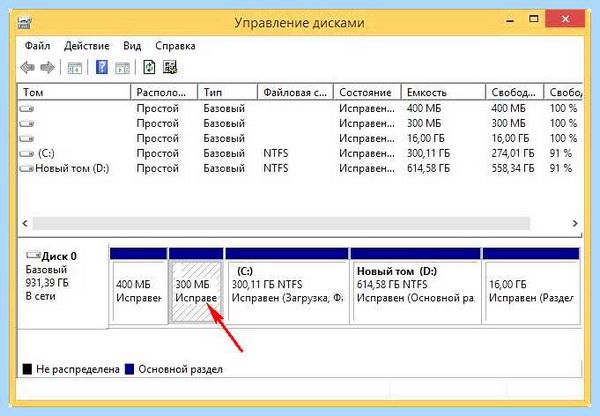Click the 614,58 ГБ capacity cell

click(429, 168)
